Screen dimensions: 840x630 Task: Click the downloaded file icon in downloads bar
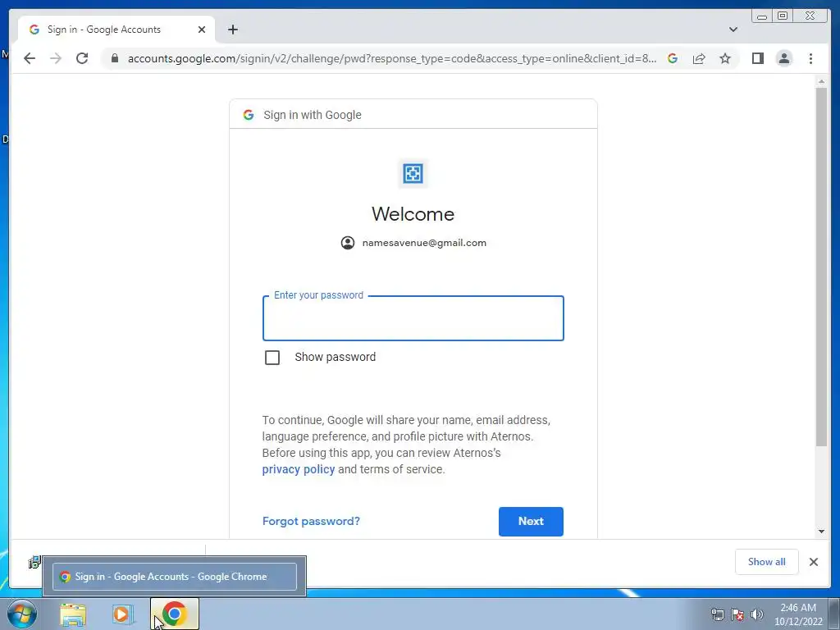[x=34, y=562]
